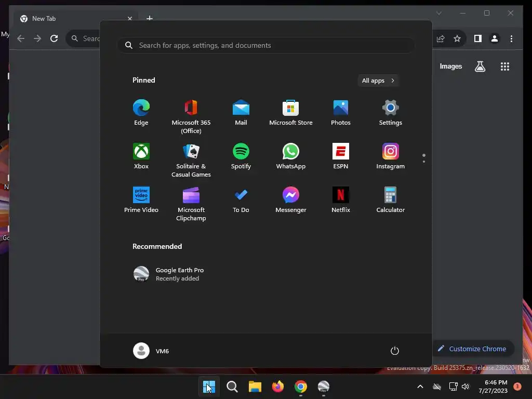Go forward in Chrome
Image resolution: width=532 pixels, height=399 pixels.
pyautogui.click(x=37, y=38)
